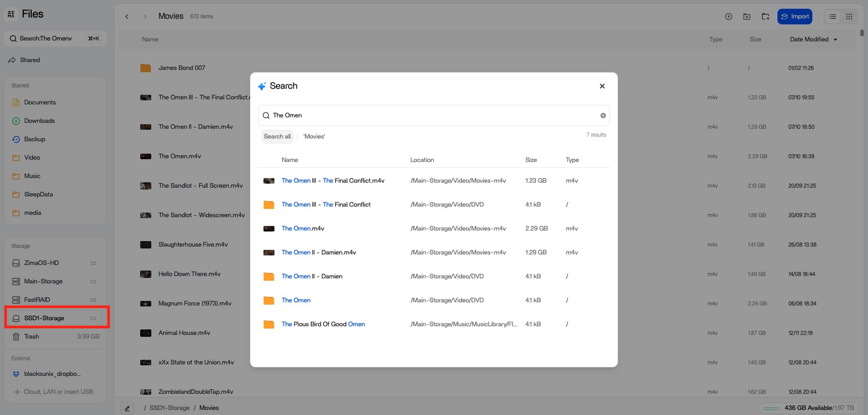This screenshot has width=868, height=415.
Task: Close the Search dialog
Action: tap(602, 86)
